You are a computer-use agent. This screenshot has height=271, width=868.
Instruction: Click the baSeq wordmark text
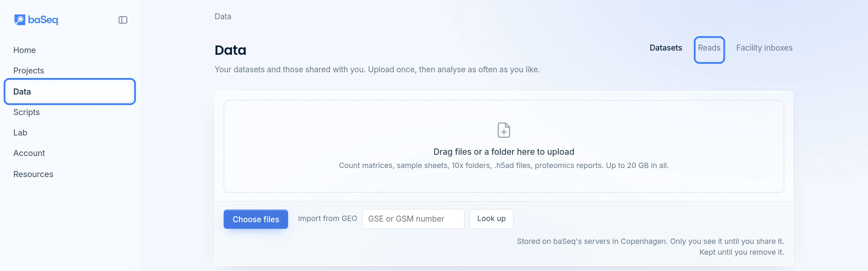(43, 20)
